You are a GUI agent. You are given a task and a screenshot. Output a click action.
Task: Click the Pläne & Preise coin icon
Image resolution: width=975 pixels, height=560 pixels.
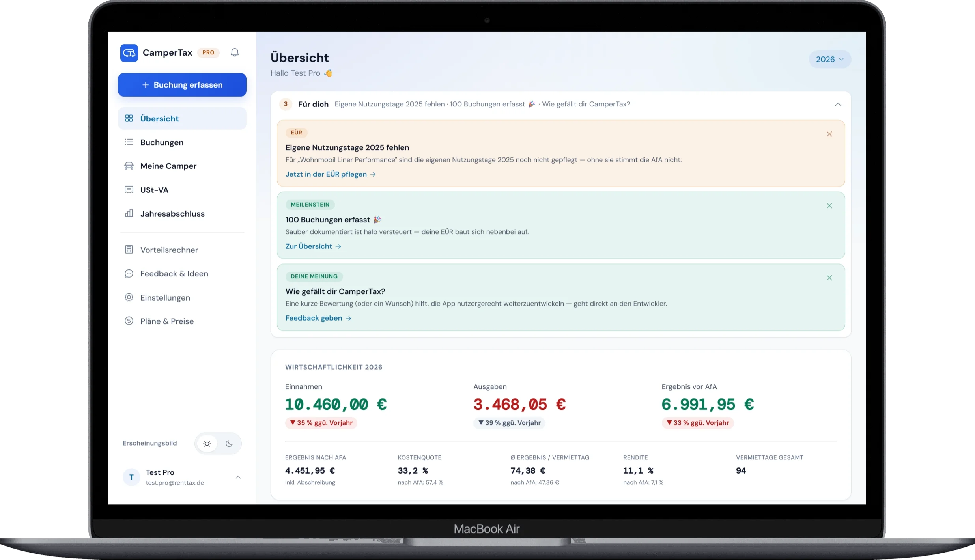tap(129, 321)
